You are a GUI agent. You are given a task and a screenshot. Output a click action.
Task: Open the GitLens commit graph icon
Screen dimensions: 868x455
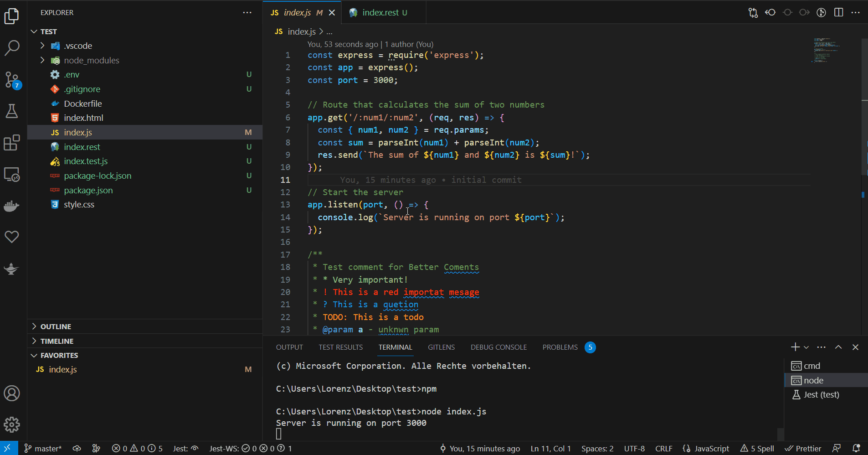[x=822, y=12]
